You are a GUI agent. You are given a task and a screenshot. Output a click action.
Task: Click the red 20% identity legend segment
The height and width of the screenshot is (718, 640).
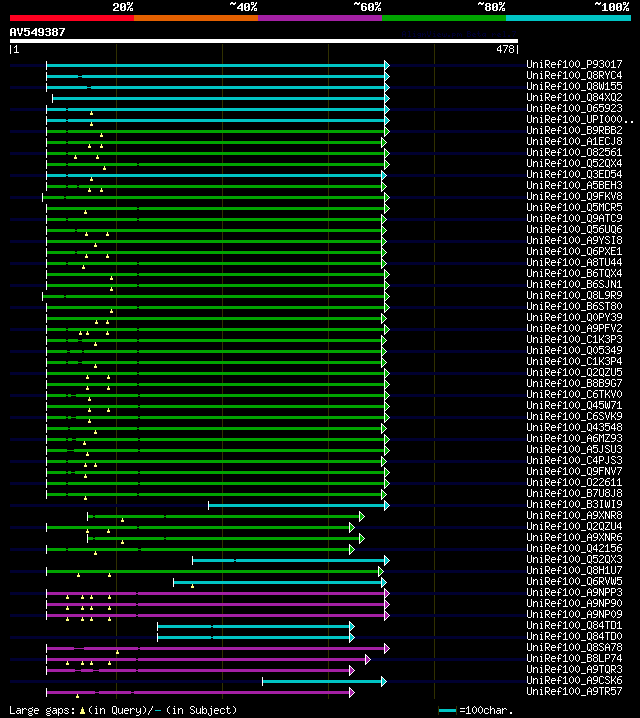point(72,18)
